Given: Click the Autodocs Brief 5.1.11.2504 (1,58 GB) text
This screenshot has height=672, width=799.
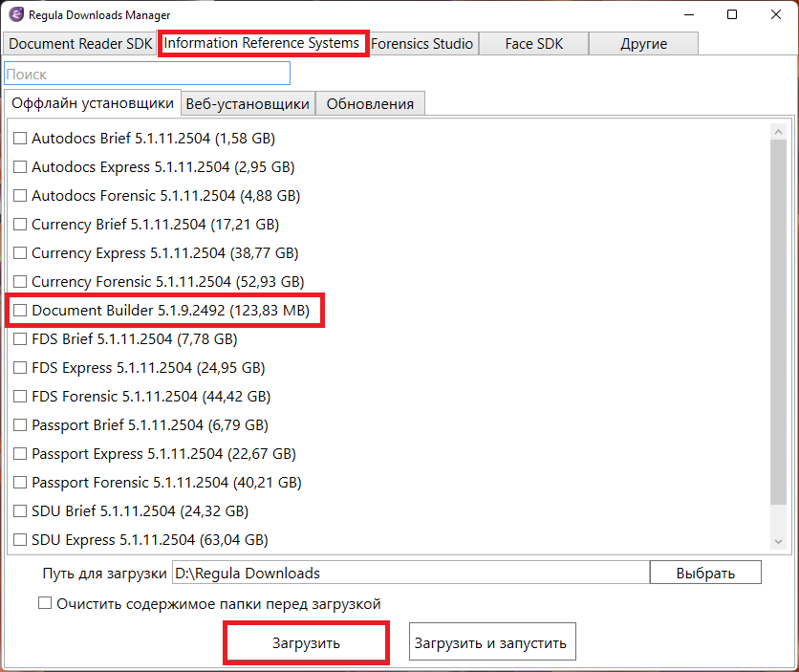Looking at the screenshot, I should click(153, 138).
